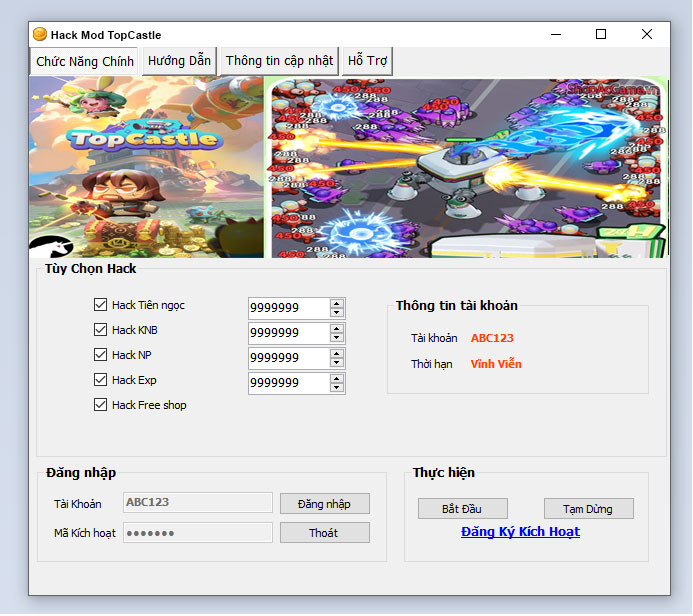693x616 pixels.
Task: Switch to the Chức Năng Chính tab
Action: pos(84,61)
